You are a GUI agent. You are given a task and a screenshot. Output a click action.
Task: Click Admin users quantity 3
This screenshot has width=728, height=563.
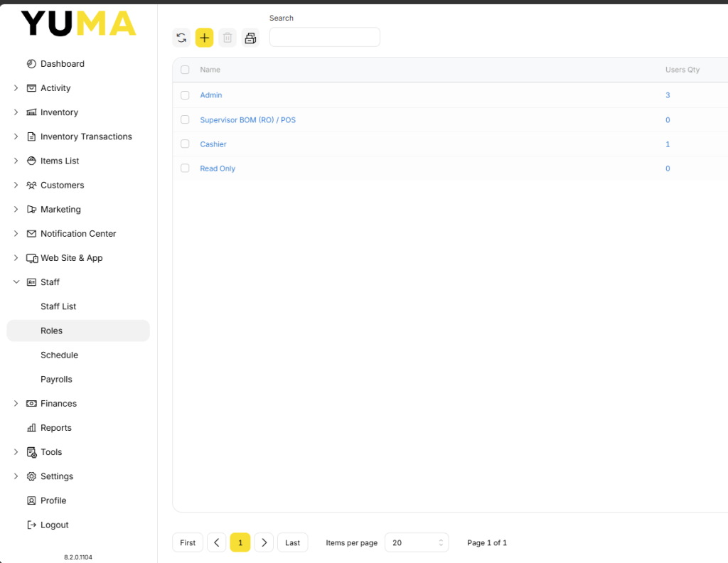tap(668, 95)
